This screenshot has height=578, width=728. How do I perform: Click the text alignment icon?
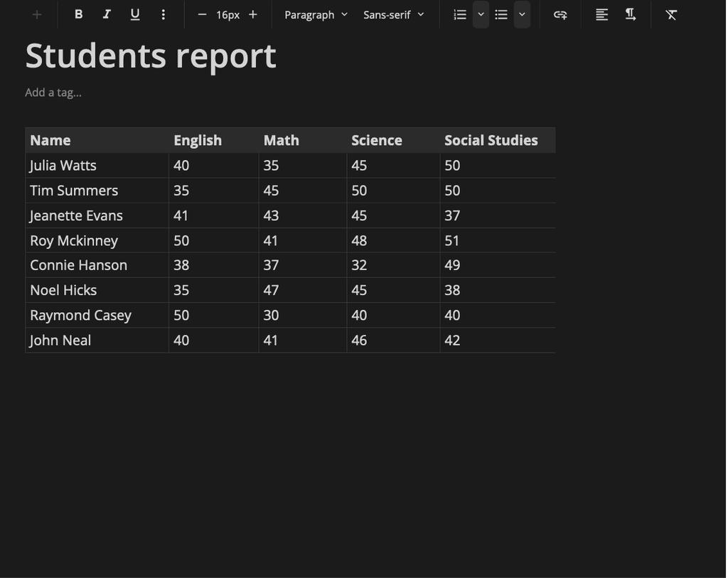[x=601, y=14]
